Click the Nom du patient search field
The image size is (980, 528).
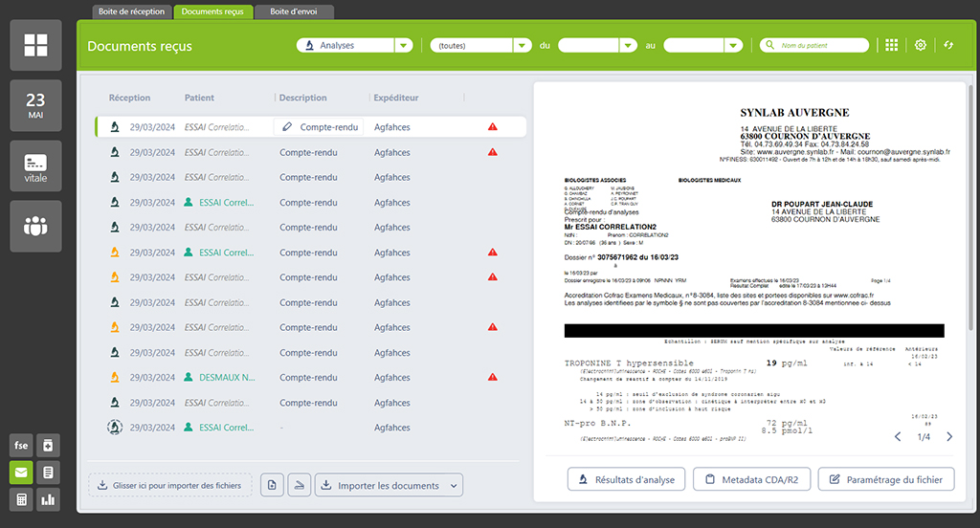822,45
